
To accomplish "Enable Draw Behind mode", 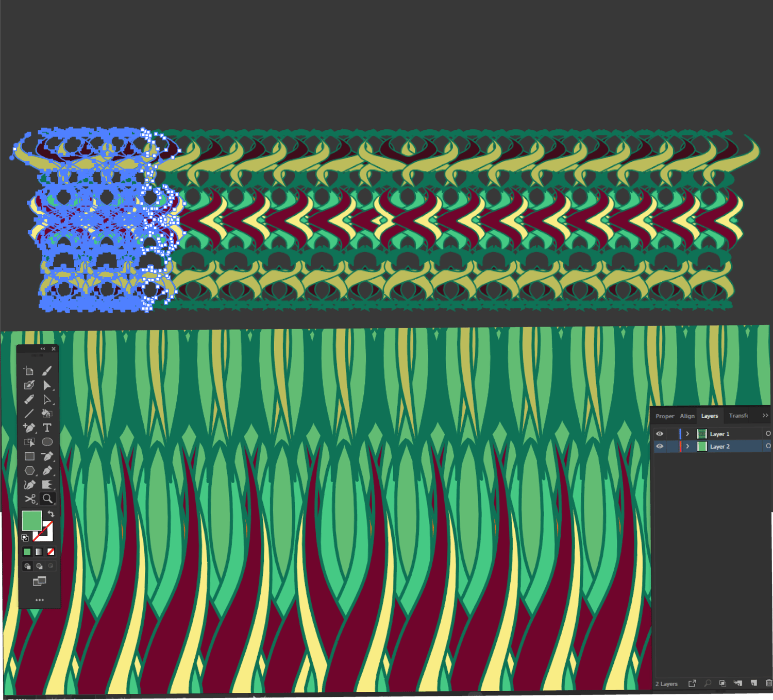I will point(39,566).
